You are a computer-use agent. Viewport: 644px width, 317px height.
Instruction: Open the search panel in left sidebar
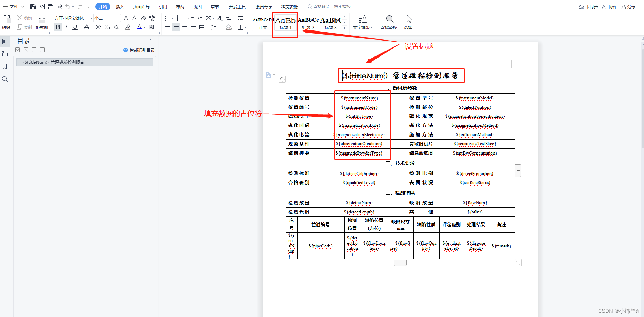coord(5,79)
